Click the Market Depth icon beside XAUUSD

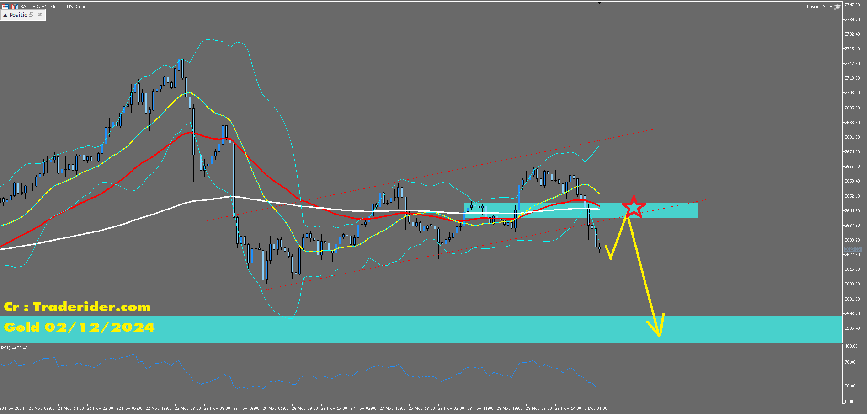pos(5,6)
